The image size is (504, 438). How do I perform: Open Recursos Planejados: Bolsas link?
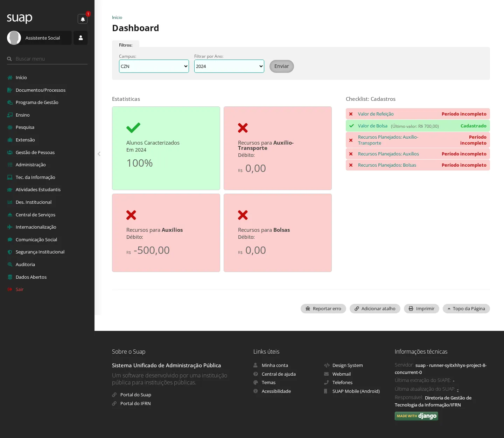(x=387, y=165)
